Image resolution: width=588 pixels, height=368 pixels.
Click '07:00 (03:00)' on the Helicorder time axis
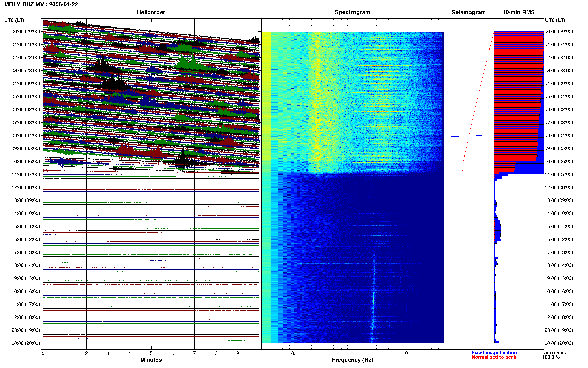(x=26, y=122)
